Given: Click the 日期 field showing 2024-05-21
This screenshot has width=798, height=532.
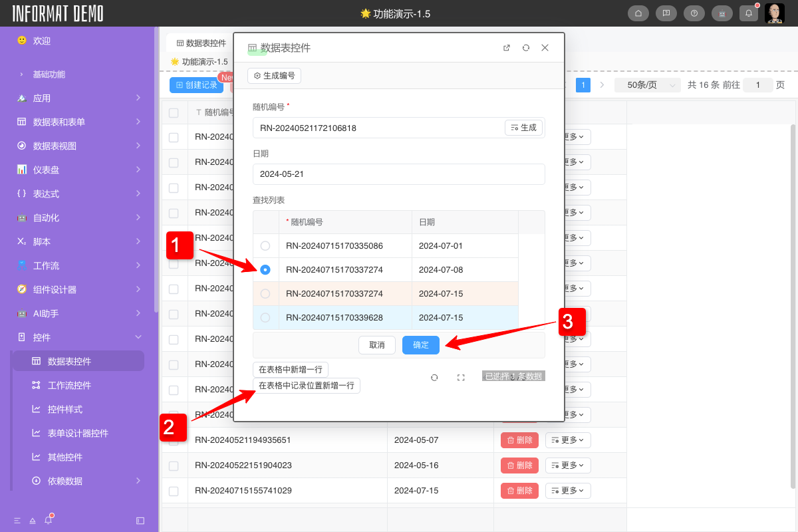Looking at the screenshot, I should pyautogui.click(x=398, y=174).
